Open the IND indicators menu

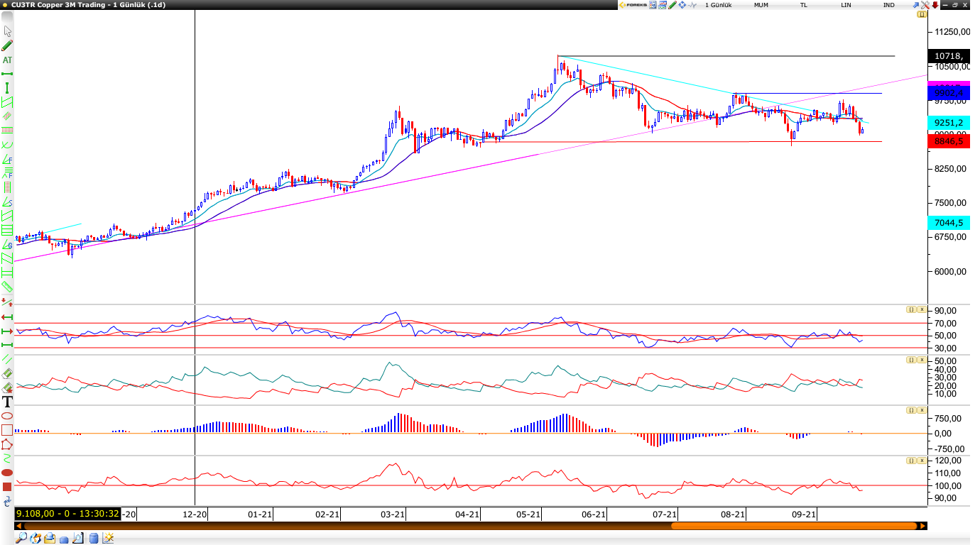888,5
